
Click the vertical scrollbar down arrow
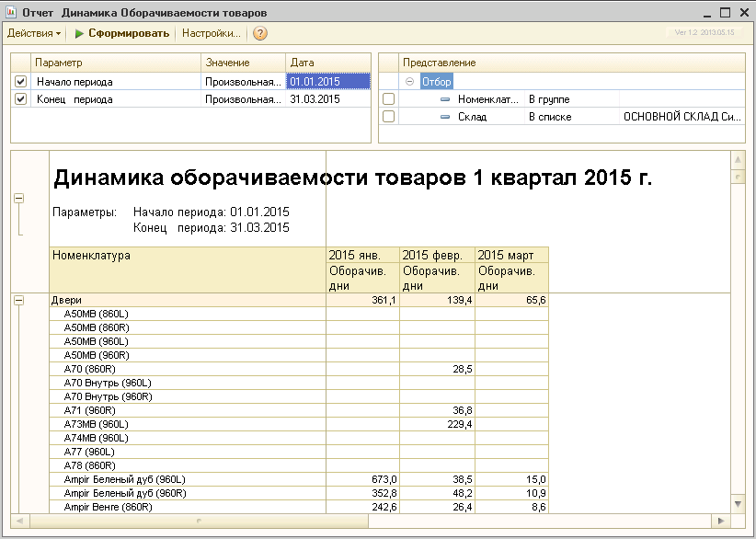[737, 503]
